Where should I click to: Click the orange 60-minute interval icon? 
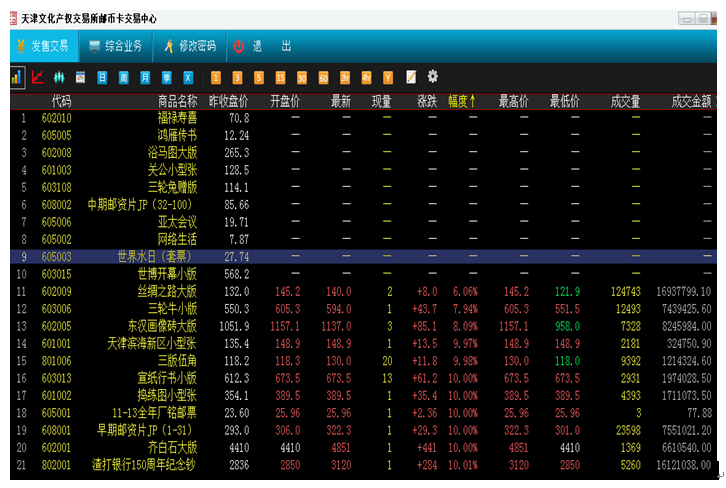(323, 77)
